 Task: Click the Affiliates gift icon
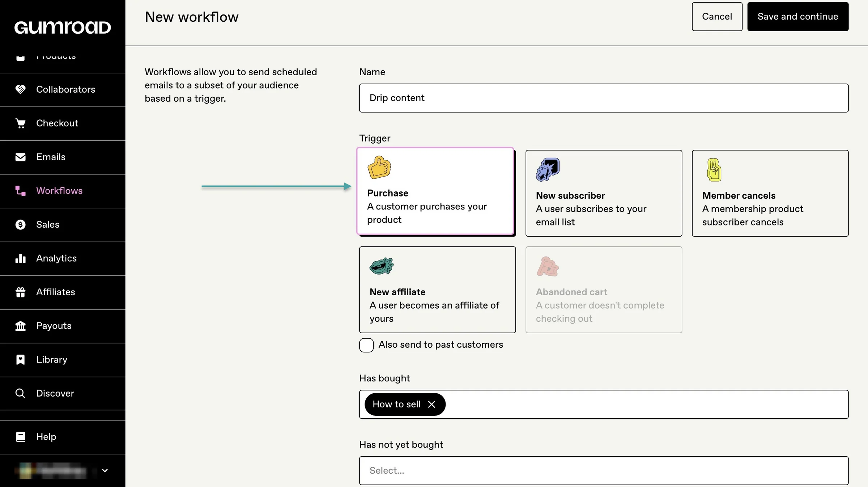[x=21, y=292]
